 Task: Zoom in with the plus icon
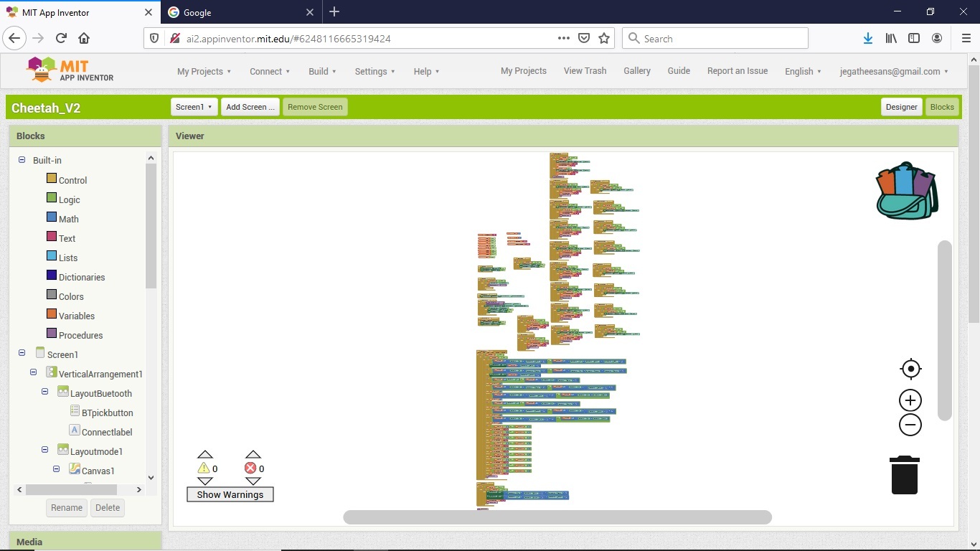click(910, 400)
